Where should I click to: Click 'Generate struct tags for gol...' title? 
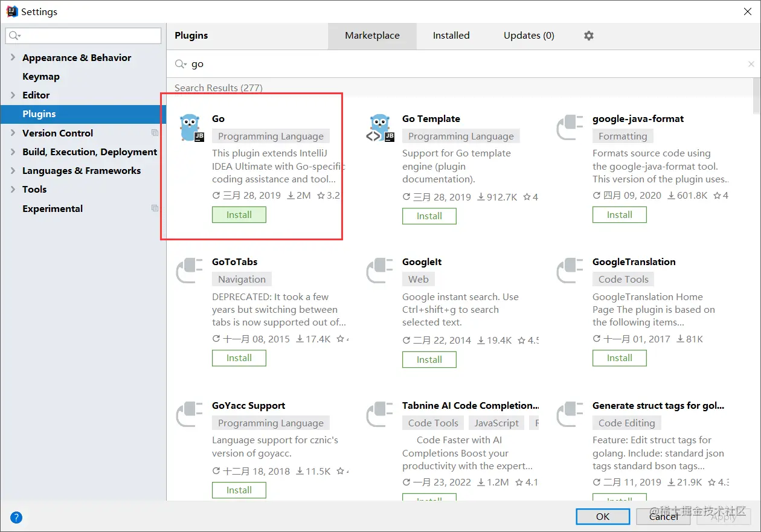click(658, 406)
